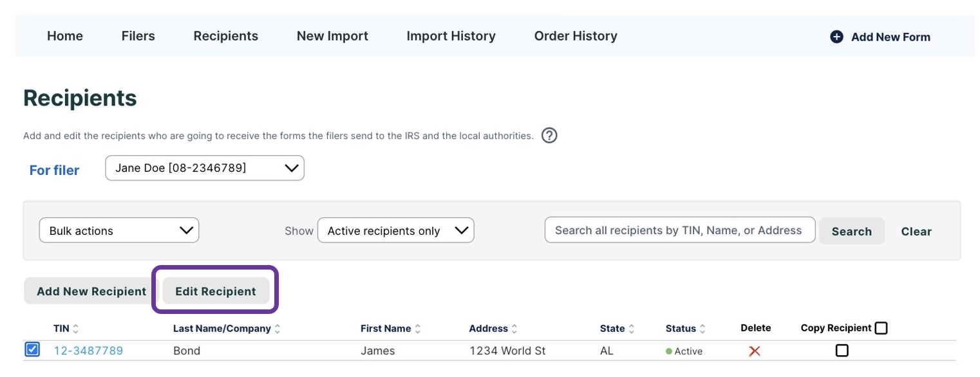Open the Active recipients only dropdown
This screenshot has height=377, width=980.
point(395,230)
